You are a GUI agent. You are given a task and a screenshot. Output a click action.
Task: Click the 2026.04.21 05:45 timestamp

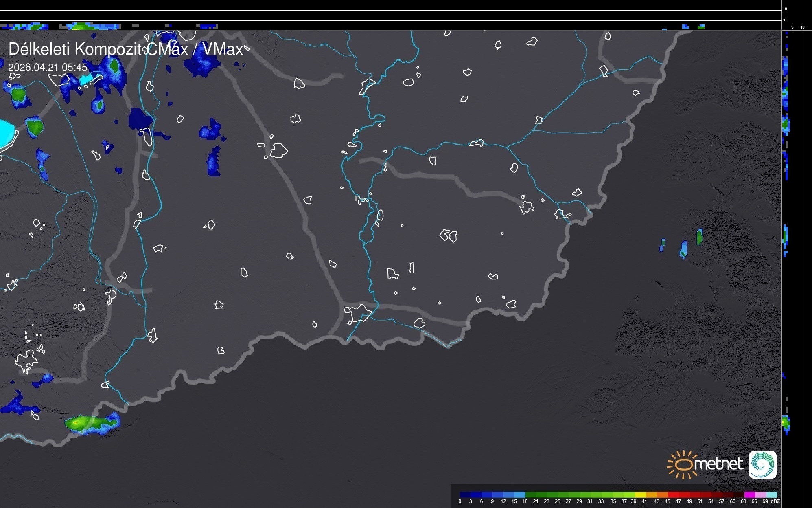pyautogui.click(x=48, y=67)
